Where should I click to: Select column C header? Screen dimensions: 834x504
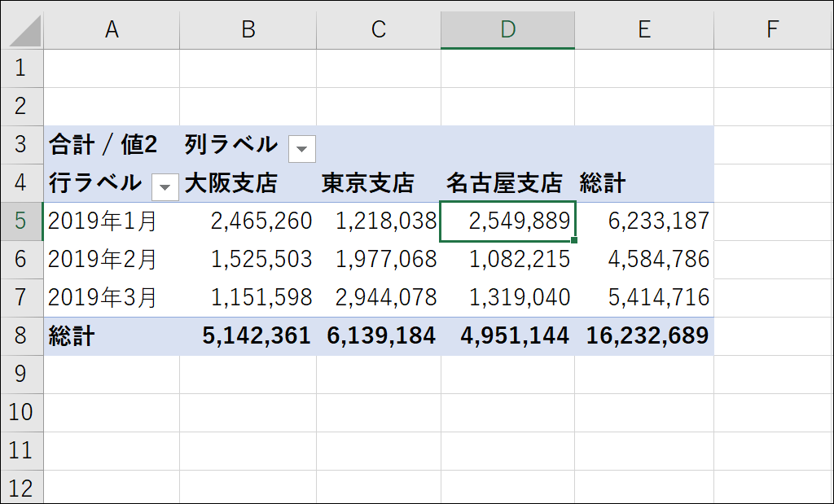coord(379,30)
